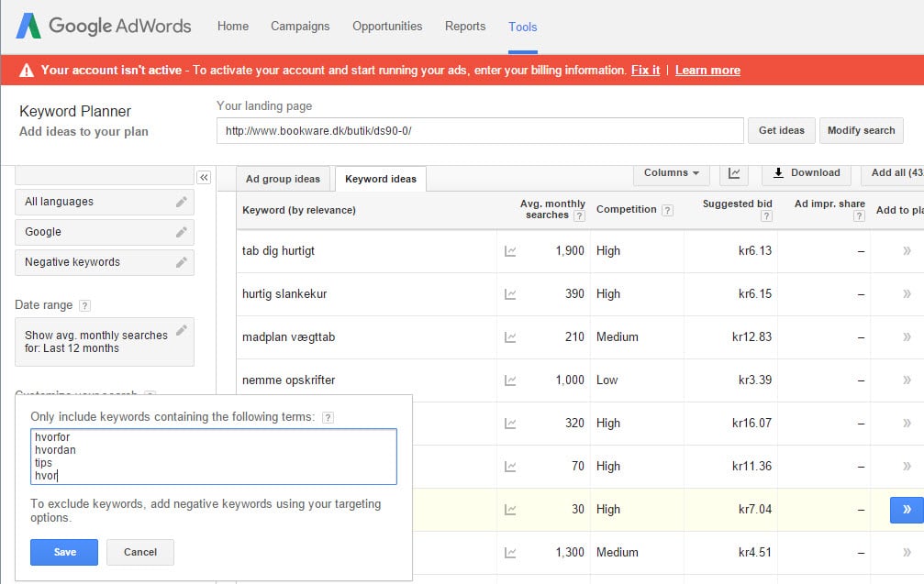Save the keyword filter terms
The image size is (924, 584).
[x=63, y=552]
